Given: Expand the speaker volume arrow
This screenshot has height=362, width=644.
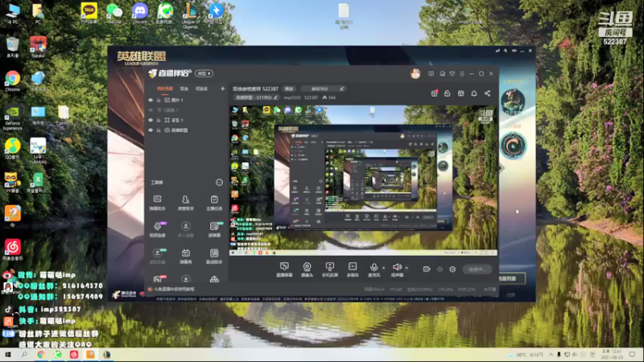Looking at the screenshot, I should coord(407,268).
